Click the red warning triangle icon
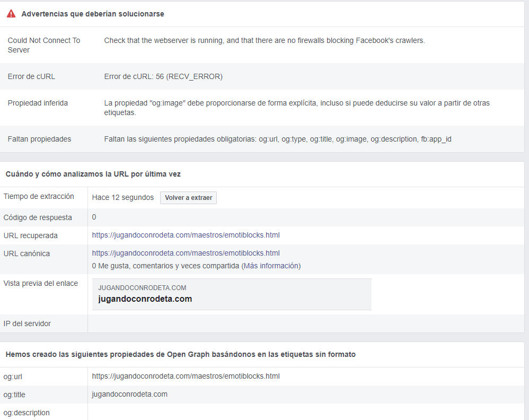The width and height of the screenshot is (529, 420). (x=11, y=14)
